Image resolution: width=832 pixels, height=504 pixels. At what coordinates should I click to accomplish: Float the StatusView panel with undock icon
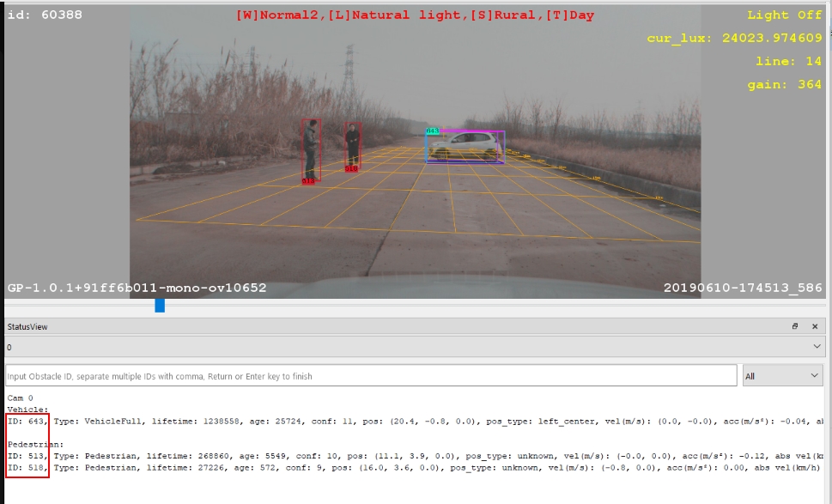pyautogui.click(x=795, y=326)
